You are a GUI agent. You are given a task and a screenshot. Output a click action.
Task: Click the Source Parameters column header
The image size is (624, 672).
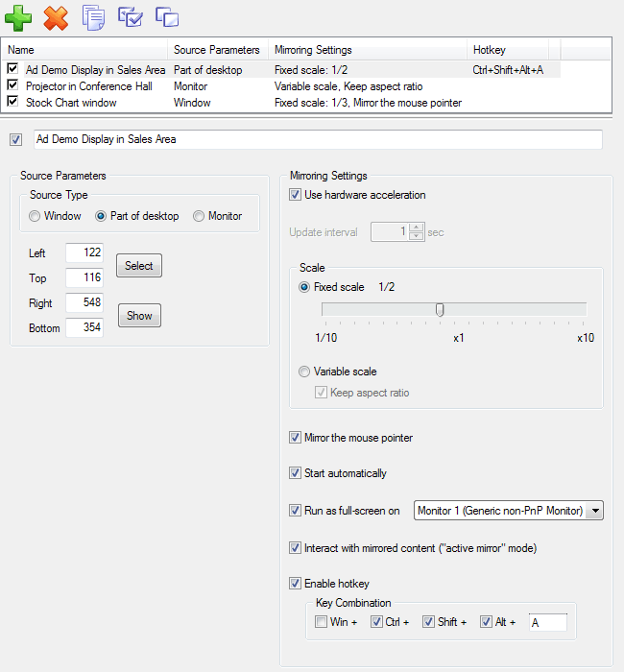(218, 50)
